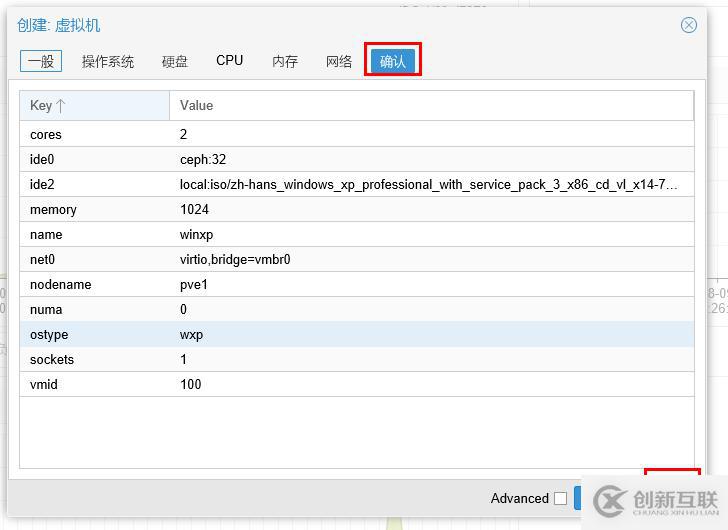The height and width of the screenshot is (530, 728).
Task: Sort by the Key column header
Action: 94,106
